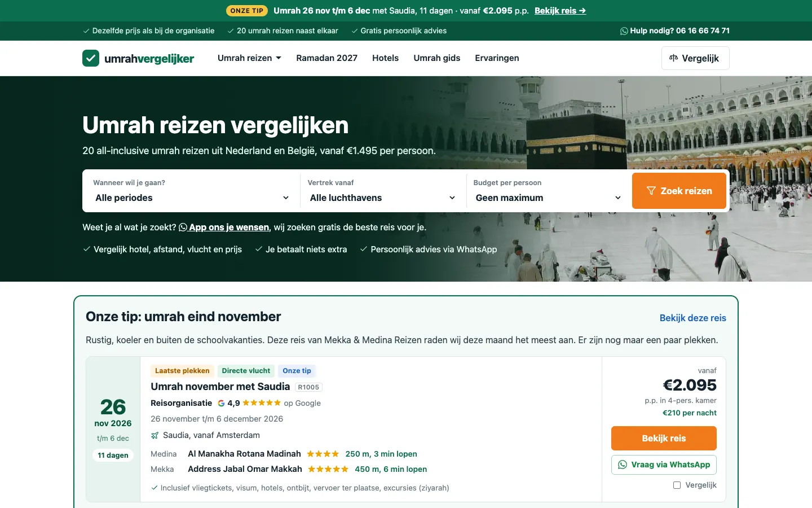This screenshot has height=508, width=812.
Task: Click the umrahvergelijker checkmark logo
Action: pos(91,58)
